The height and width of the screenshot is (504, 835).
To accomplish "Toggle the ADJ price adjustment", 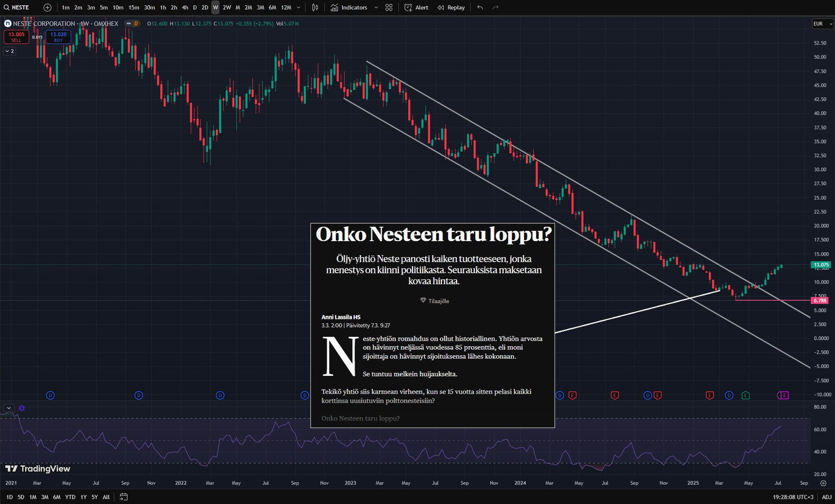I will coord(826,497).
